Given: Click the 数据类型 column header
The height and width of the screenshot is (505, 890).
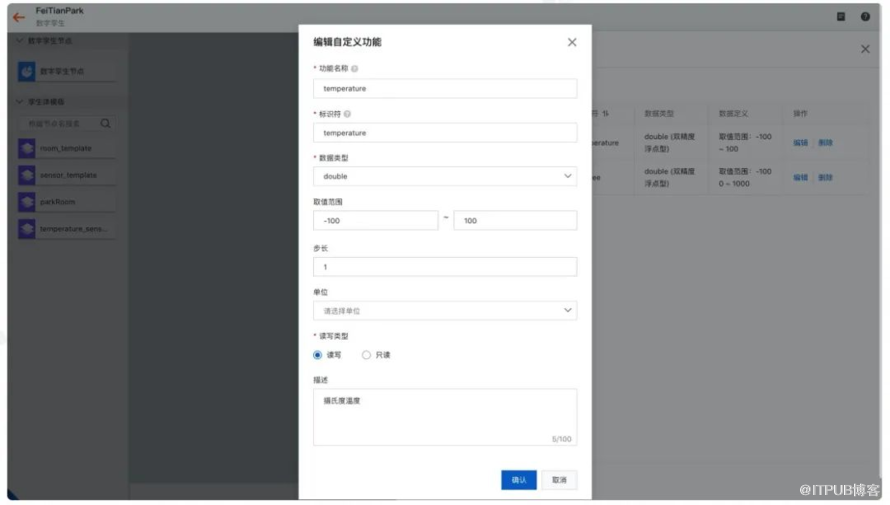Looking at the screenshot, I should [659, 113].
